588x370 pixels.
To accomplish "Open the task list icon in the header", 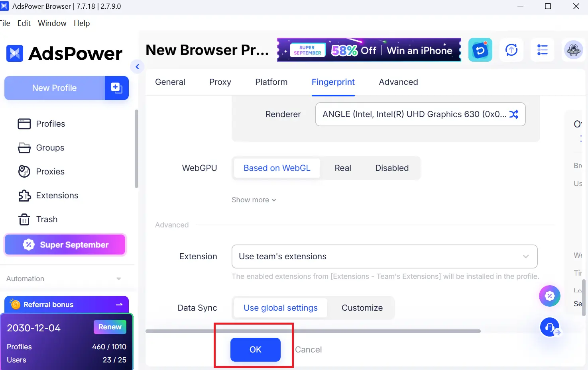I will [543, 50].
